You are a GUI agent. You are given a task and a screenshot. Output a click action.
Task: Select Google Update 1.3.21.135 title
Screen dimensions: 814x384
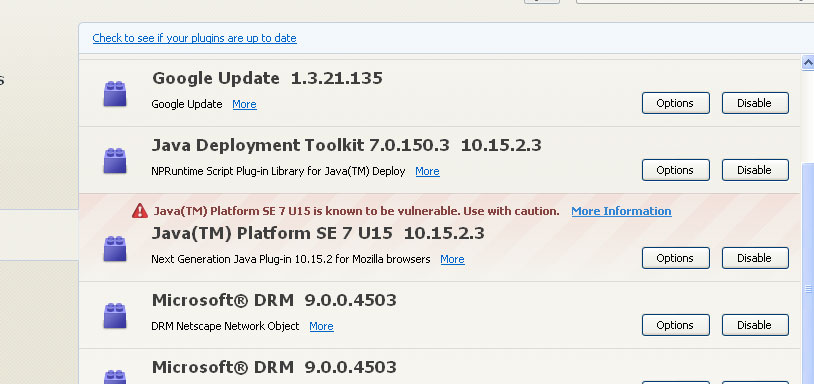(267, 78)
